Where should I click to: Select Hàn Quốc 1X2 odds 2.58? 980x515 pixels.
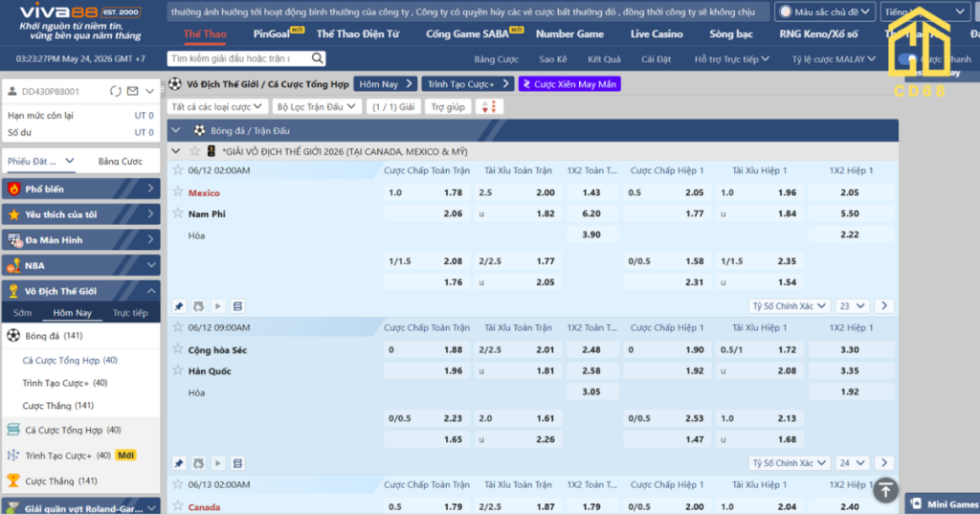tap(591, 370)
